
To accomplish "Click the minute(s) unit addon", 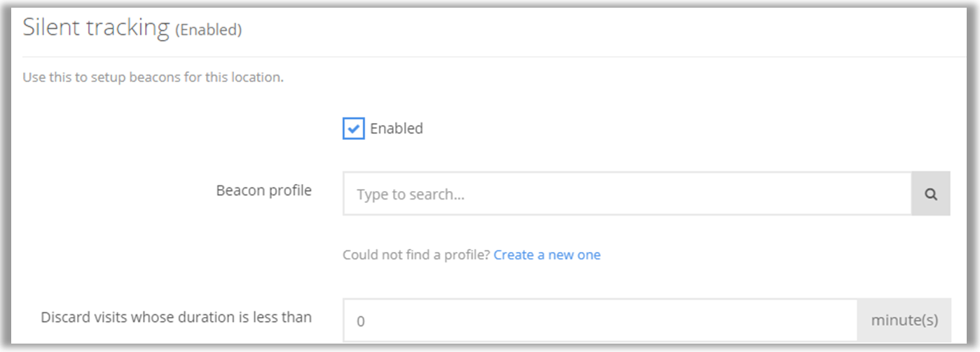I will pyautogui.click(x=904, y=321).
